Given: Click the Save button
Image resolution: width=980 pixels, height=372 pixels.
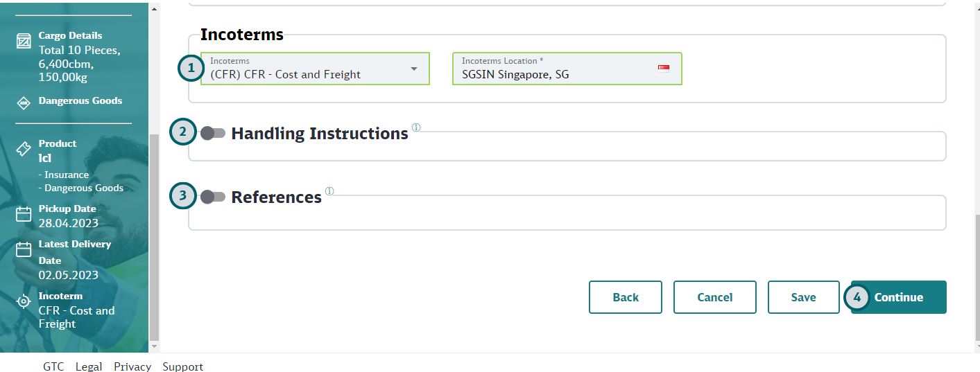Looking at the screenshot, I should click(804, 297).
